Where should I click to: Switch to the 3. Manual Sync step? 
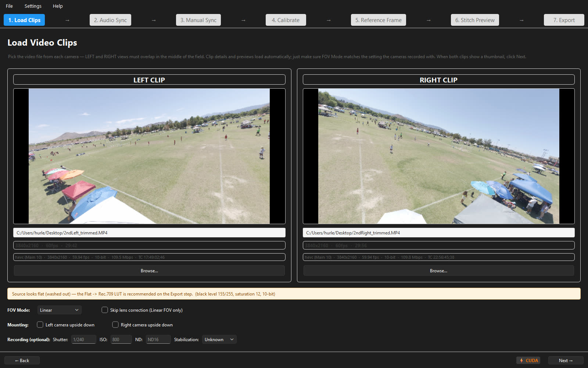(x=198, y=20)
